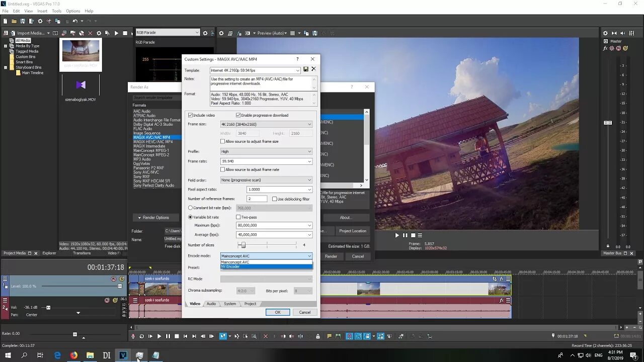Open Project Properties gear in main toolbar
The image size is (644, 362).
[40, 21]
